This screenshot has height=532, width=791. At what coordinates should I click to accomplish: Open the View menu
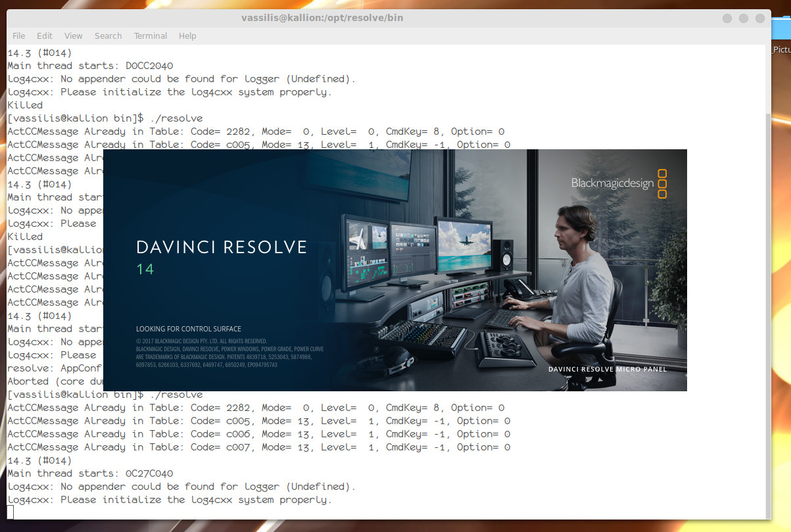tap(74, 36)
